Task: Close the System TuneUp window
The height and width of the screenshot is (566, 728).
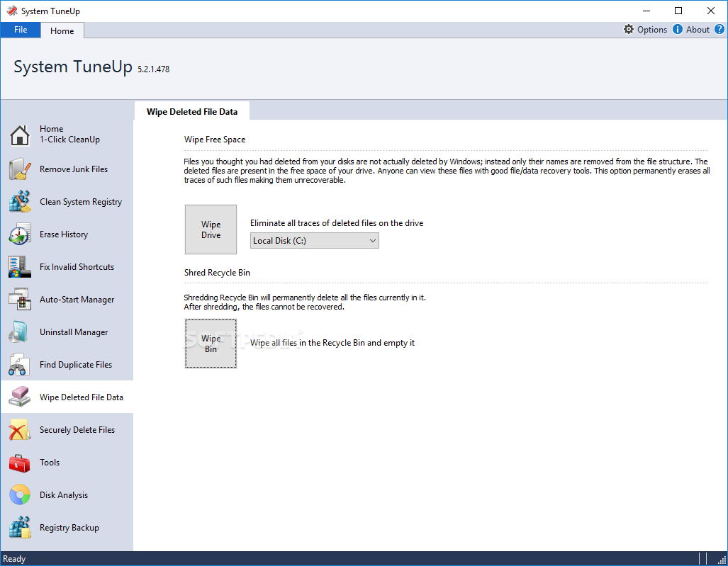Action: tap(711, 11)
